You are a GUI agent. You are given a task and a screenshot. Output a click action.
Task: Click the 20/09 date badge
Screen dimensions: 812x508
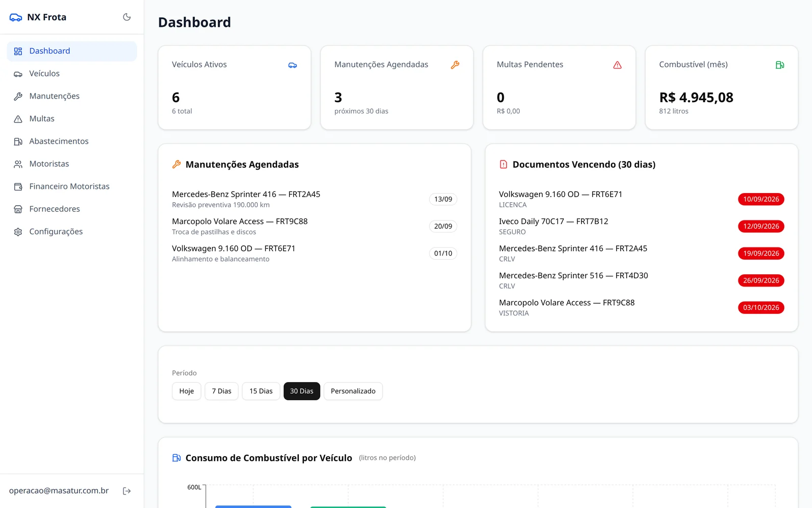click(x=443, y=226)
